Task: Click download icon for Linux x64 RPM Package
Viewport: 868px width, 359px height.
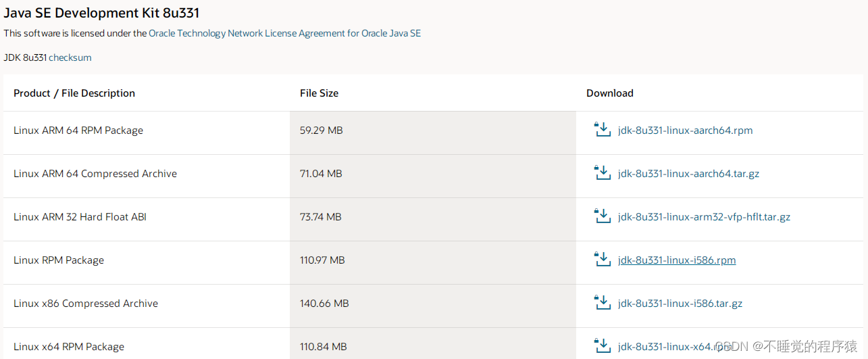Action: (x=602, y=346)
